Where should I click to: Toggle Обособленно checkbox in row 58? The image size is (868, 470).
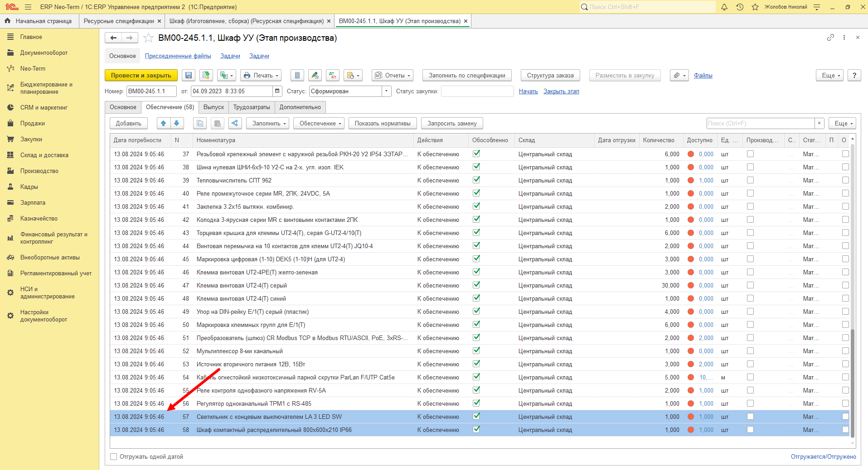tap(476, 429)
